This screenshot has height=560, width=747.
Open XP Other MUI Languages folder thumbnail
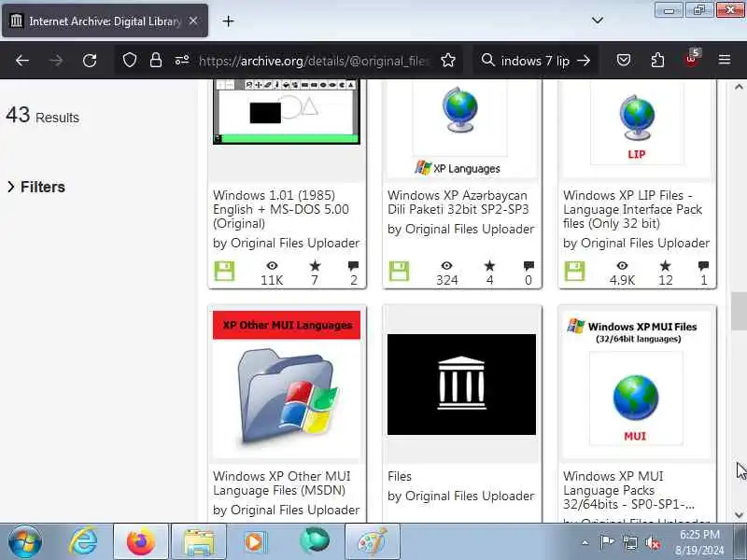[287, 385]
